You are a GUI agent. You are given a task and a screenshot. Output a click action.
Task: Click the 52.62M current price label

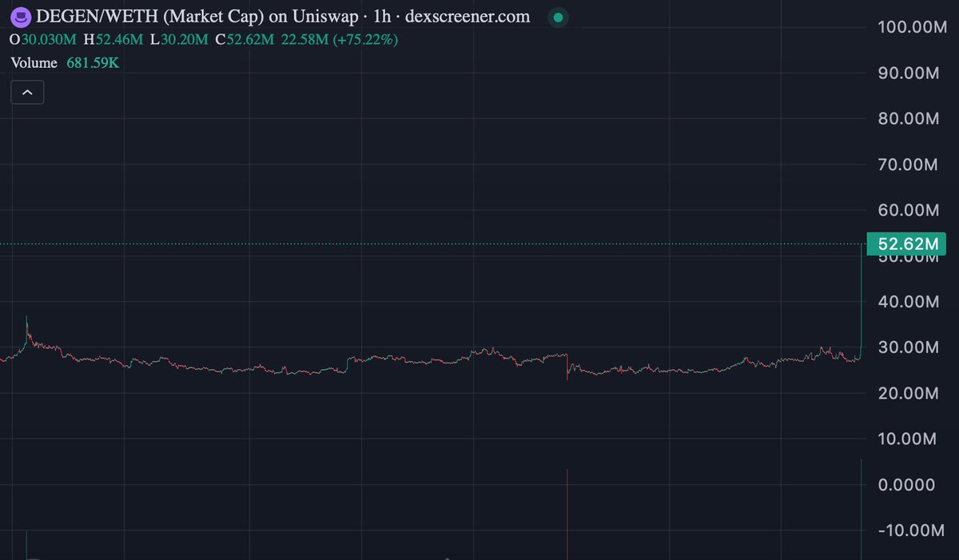coord(906,244)
